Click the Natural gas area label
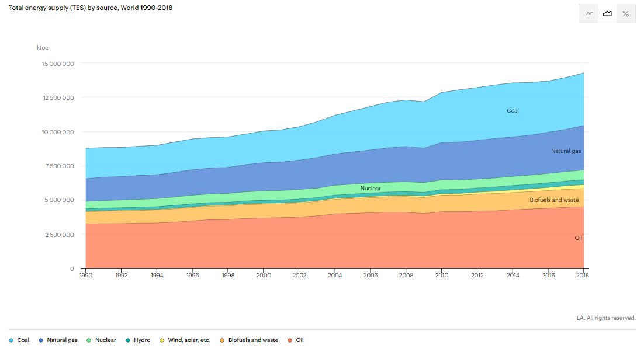 pyautogui.click(x=566, y=151)
